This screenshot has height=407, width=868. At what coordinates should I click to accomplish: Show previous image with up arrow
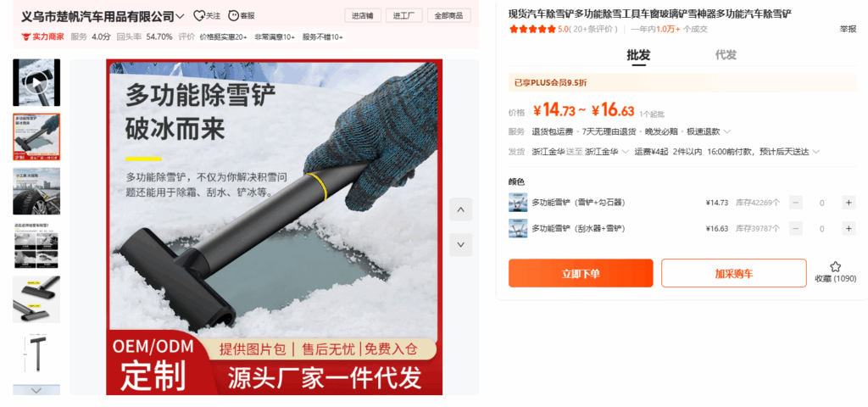click(x=460, y=209)
